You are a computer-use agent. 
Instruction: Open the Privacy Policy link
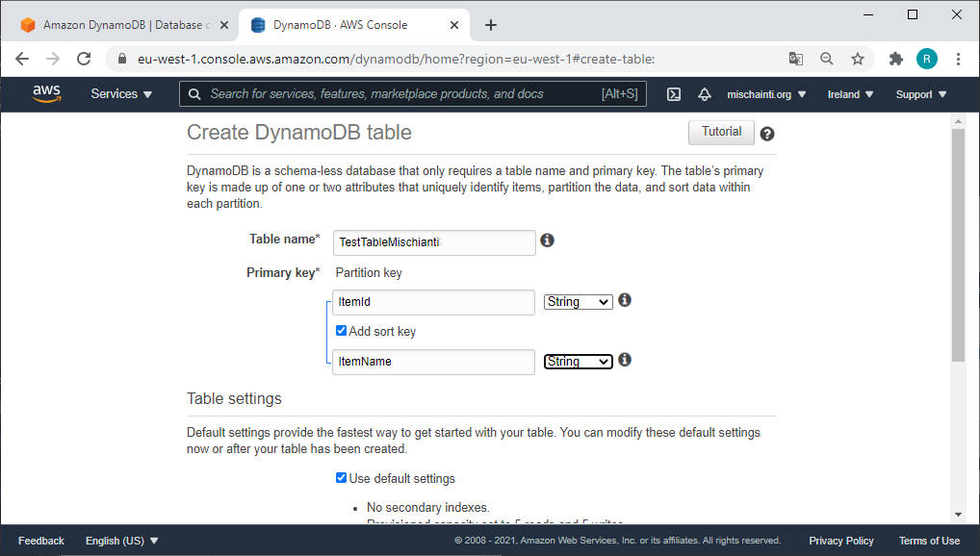tap(841, 541)
